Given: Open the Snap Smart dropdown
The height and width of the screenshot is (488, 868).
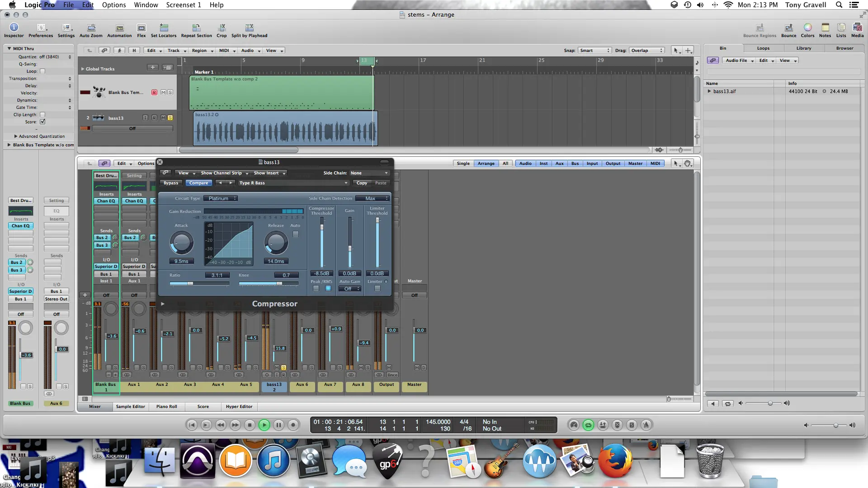Looking at the screenshot, I should pyautogui.click(x=594, y=51).
